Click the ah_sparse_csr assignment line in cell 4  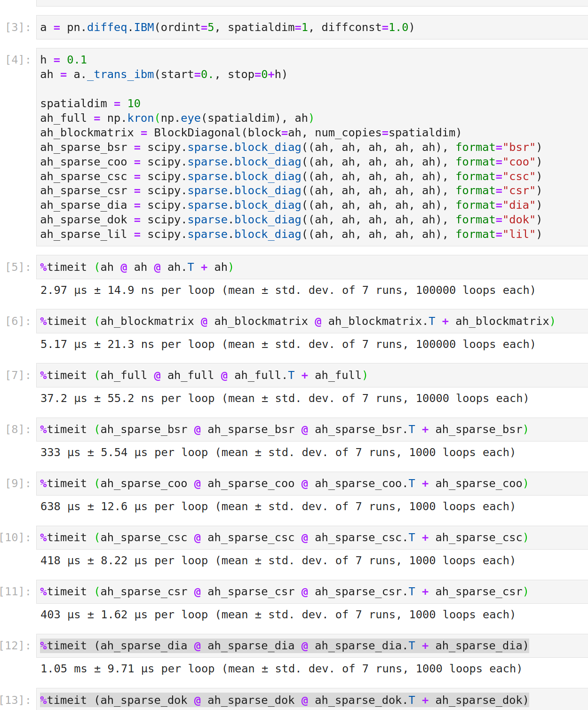291,190
